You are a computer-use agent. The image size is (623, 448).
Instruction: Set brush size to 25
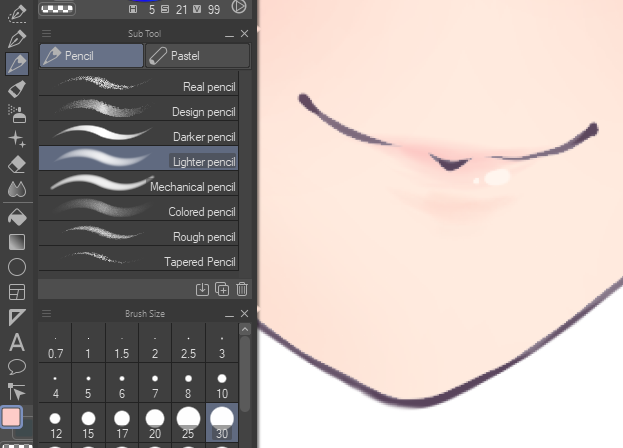188,423
